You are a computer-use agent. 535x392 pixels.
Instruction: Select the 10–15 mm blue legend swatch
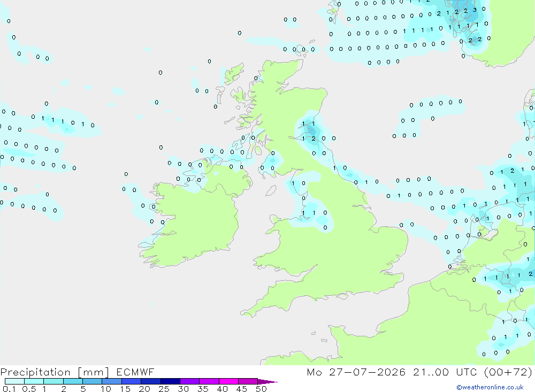point(112,381)
